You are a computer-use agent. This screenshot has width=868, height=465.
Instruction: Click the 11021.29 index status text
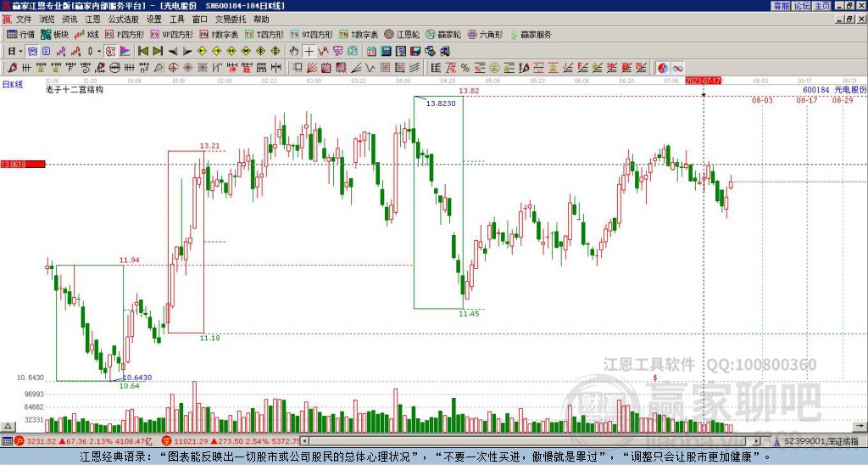189,441
